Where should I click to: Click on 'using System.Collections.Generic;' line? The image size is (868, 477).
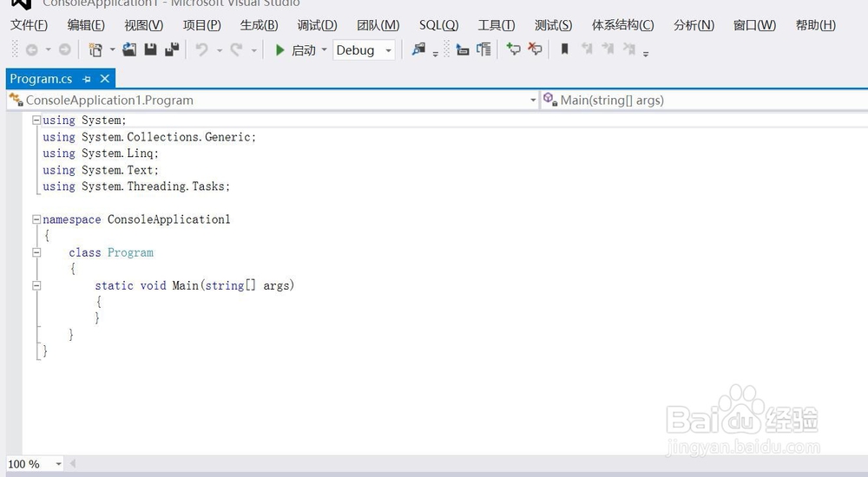coord(149,137)
